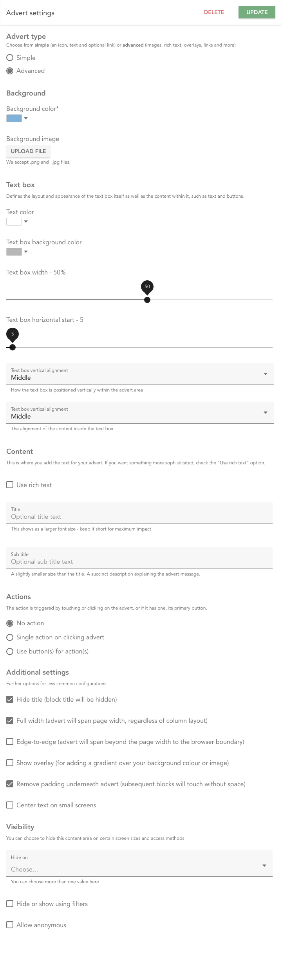Open the text color picker arrow

tap(26, 222)
